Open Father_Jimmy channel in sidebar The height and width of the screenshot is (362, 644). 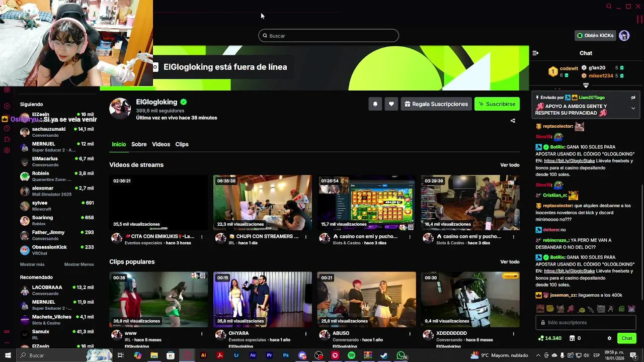pos(57,235)
